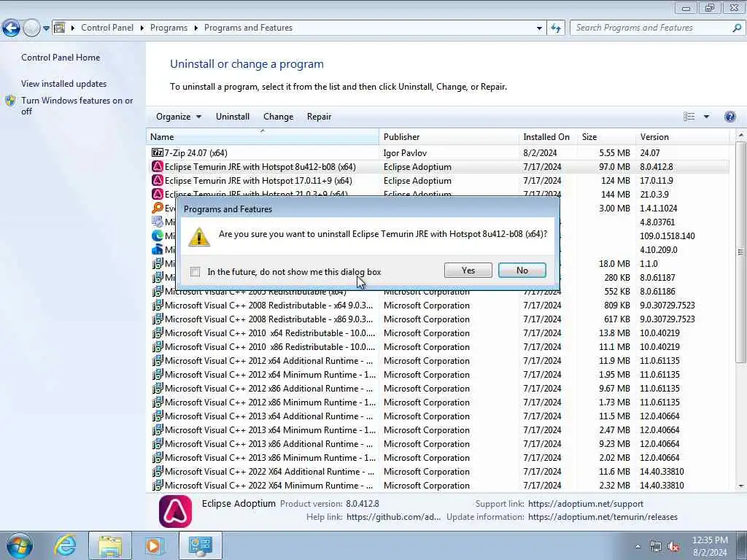Click Eclipse Temurin 8u412-b08 row icon

click(158, 167)
